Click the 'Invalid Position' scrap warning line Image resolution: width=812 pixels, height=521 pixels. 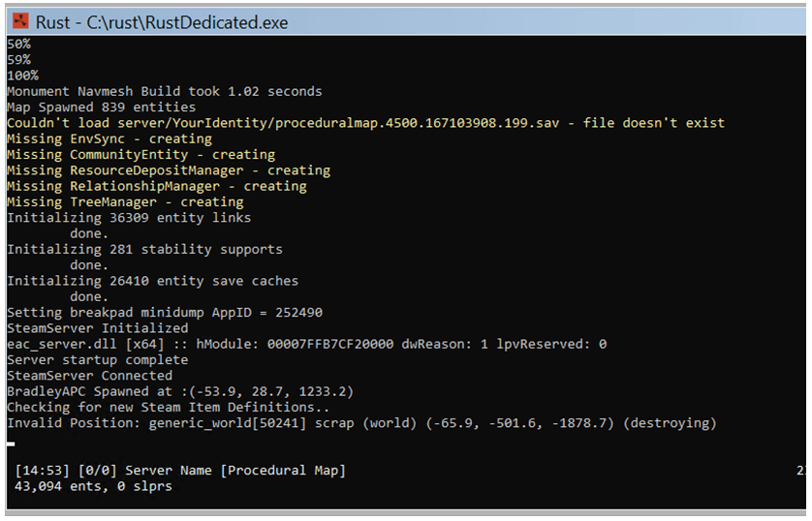pos(361,423)
